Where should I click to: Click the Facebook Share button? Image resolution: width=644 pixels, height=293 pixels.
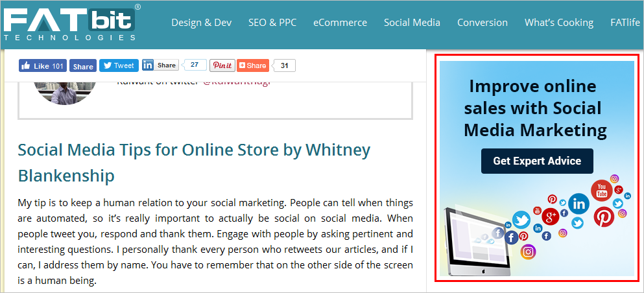pyautogui.click(x=82, y=66)
